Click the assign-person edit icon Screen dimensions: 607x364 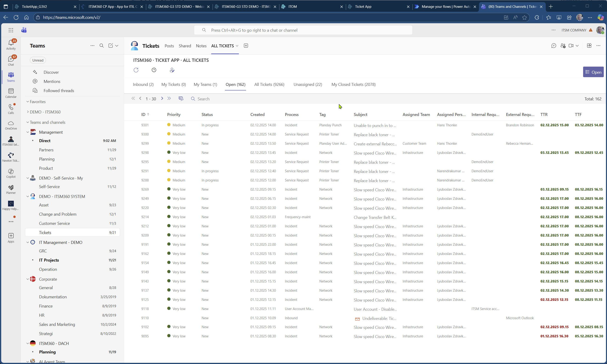click(x=173, y=70)
